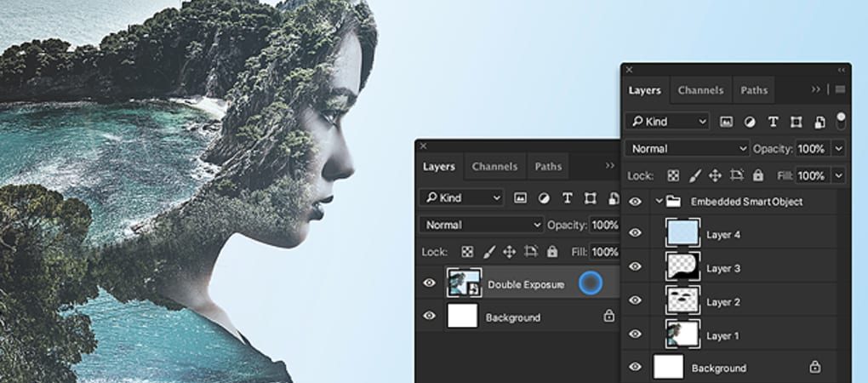Image resolution: width=868 pixels, height=383 pixels.
Task: Click Fill 100% field in right panel
Action: click(814, 175)
